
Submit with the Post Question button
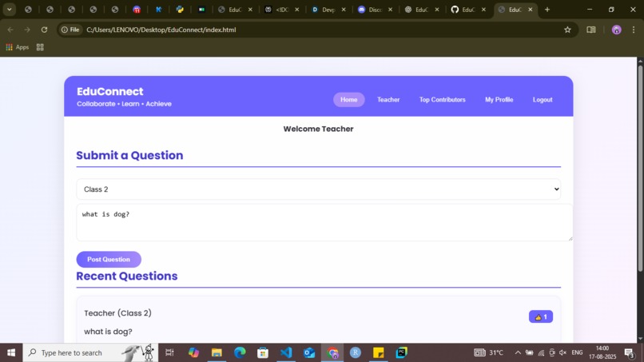pyautogui.click(x=109, y=259)
